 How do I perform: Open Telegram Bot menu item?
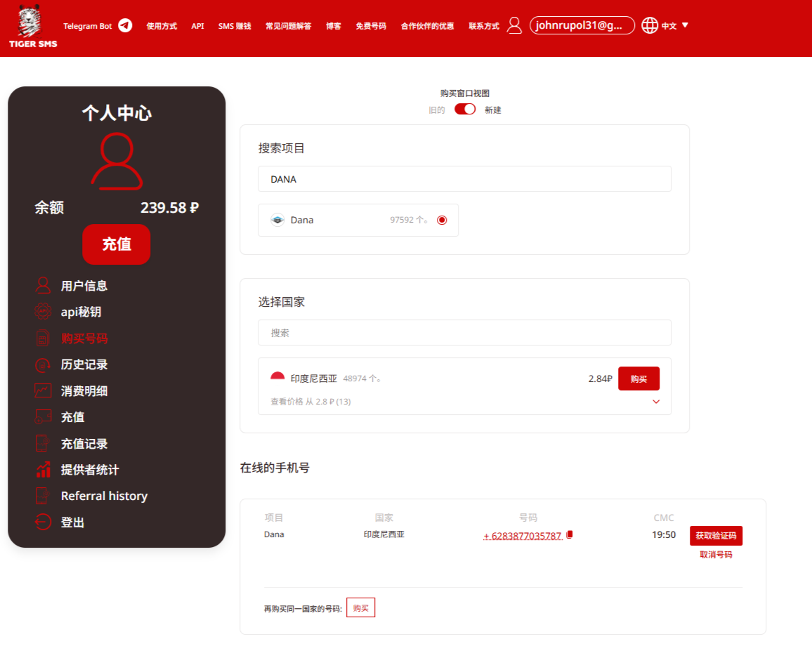(88, 26)
